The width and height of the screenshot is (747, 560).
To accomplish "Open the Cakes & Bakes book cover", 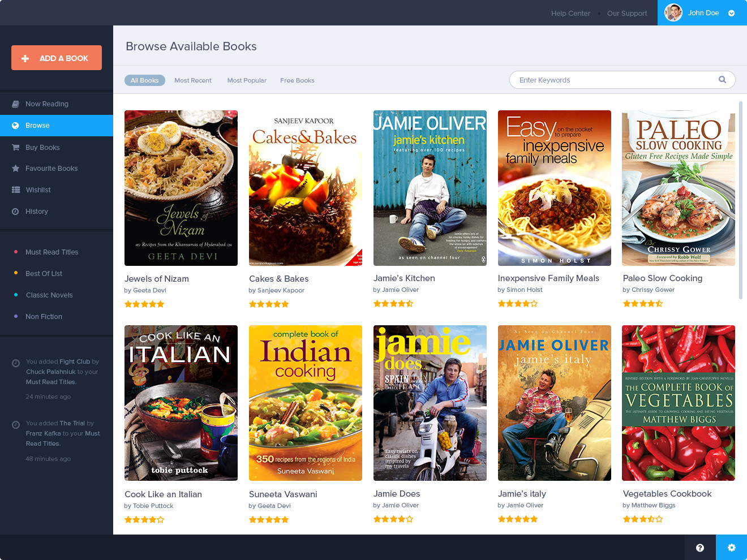I will tap(306, 188).
